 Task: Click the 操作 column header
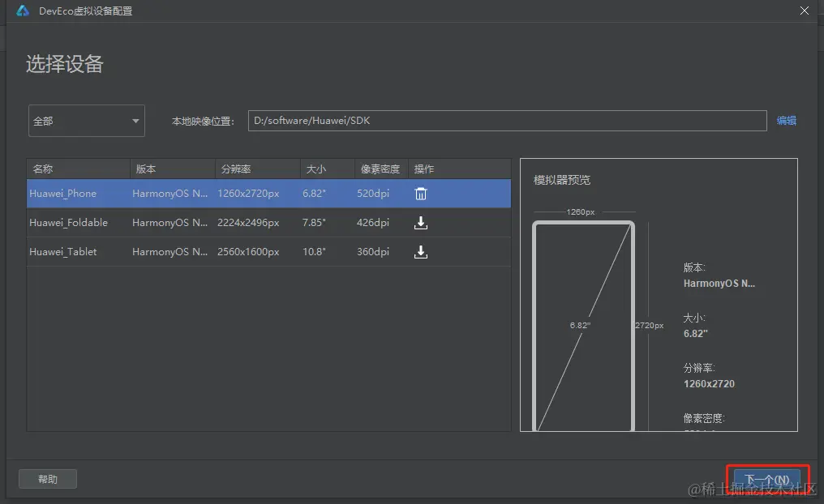(x=459, y=169)
